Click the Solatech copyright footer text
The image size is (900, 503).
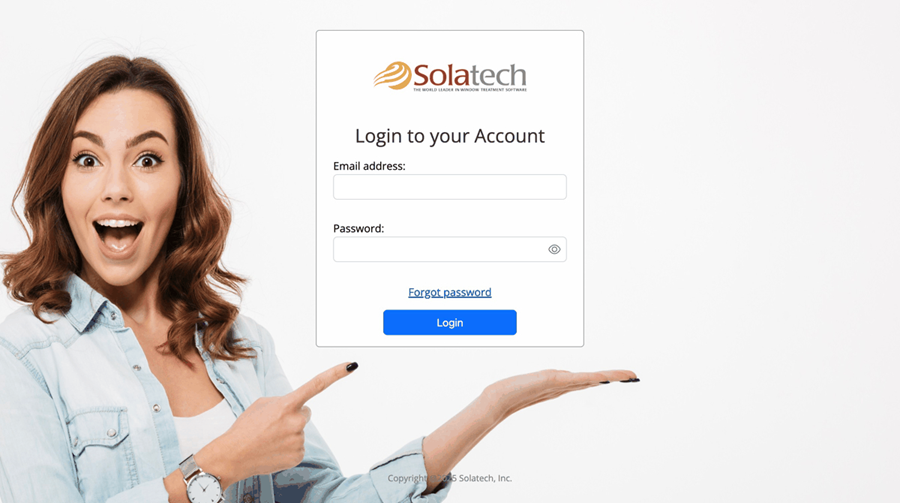[x=449, y=478]
